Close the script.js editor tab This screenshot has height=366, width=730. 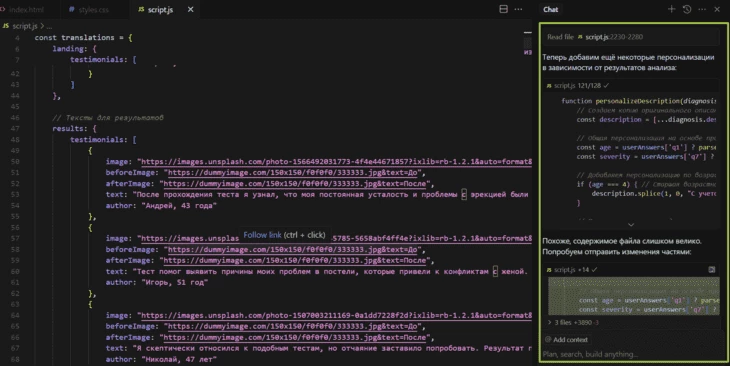tap(190, 9)
